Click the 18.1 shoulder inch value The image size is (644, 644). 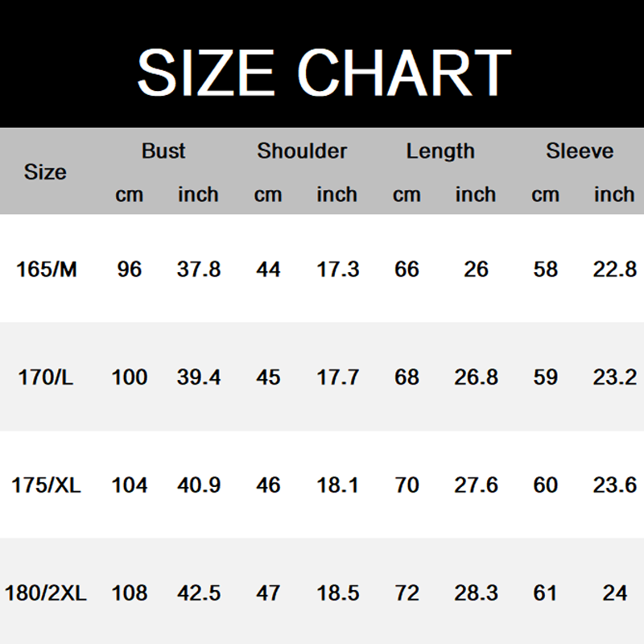coord(337,485)
